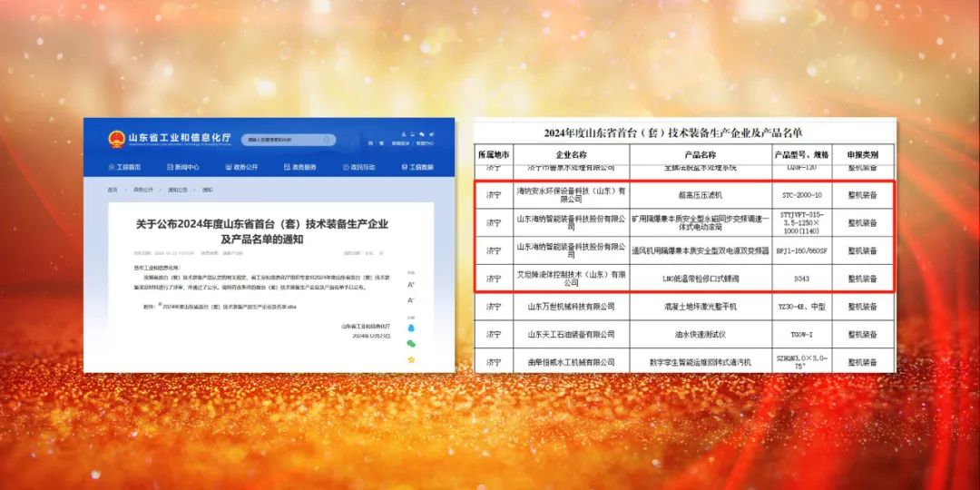Share article via blue QQ icon
The height and width of the screenshot is (490, 980).
(411, 328)
